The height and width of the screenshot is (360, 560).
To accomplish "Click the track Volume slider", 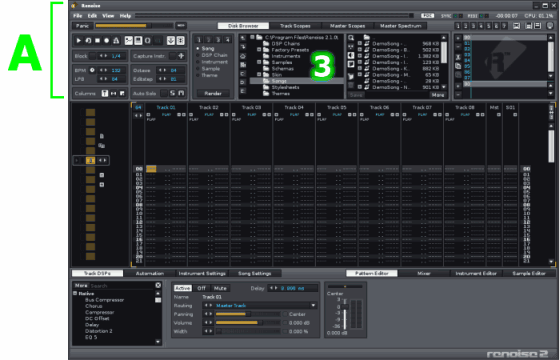I will tap(247, 322).
